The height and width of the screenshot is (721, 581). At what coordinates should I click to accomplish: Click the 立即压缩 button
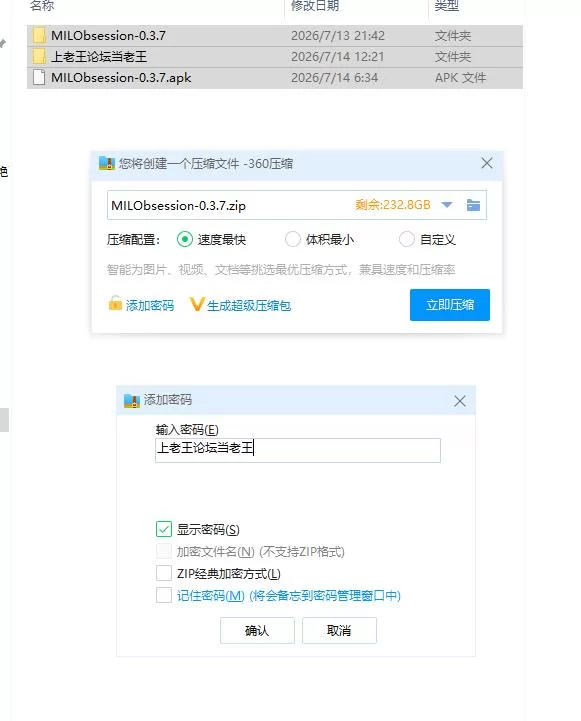450,305
